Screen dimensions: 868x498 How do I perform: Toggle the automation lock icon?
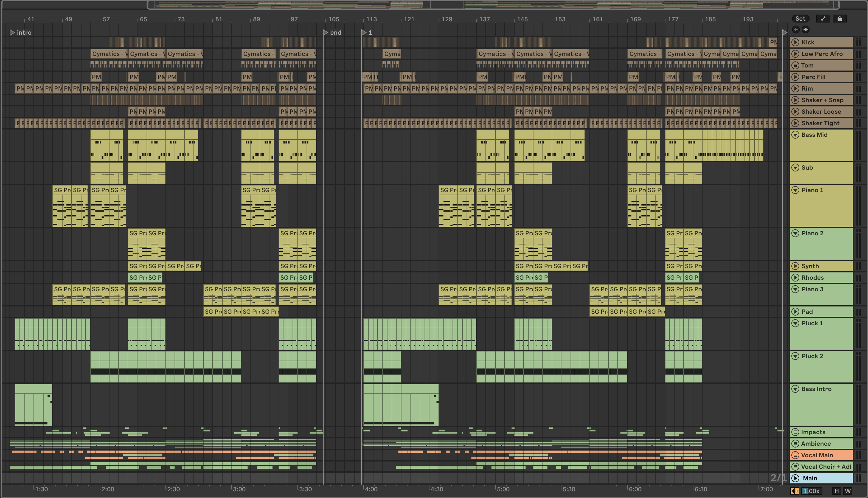tap(839, 19)
